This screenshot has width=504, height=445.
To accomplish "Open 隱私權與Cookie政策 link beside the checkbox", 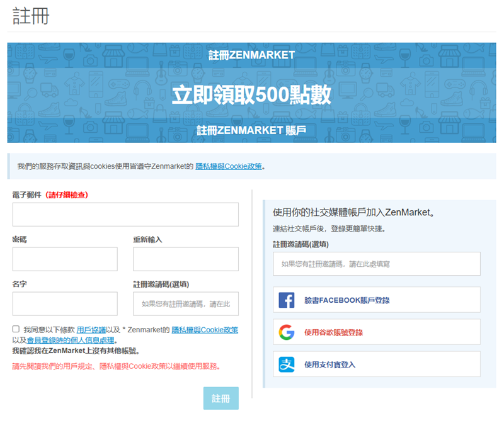I will [x=205, y=330].
